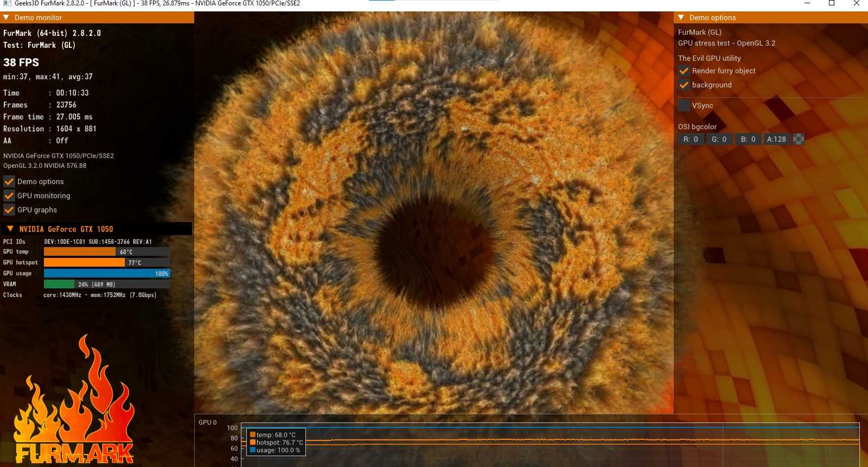Collapse the Demo monitor panel
The width and height of the screenshot is (868, 467).
[7, 17]
